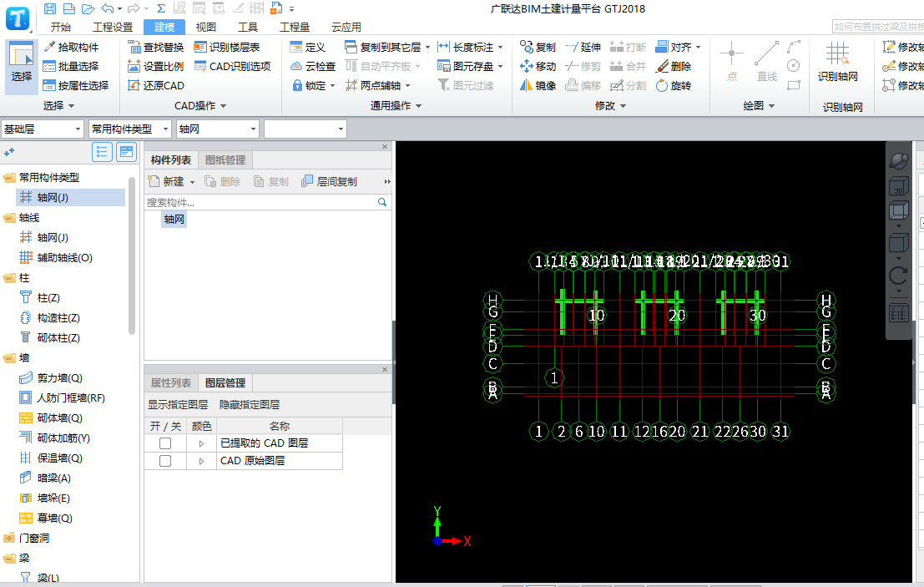Toggle checkbox for CAD 原始图层
924x587 pixels.
[165, 461]
